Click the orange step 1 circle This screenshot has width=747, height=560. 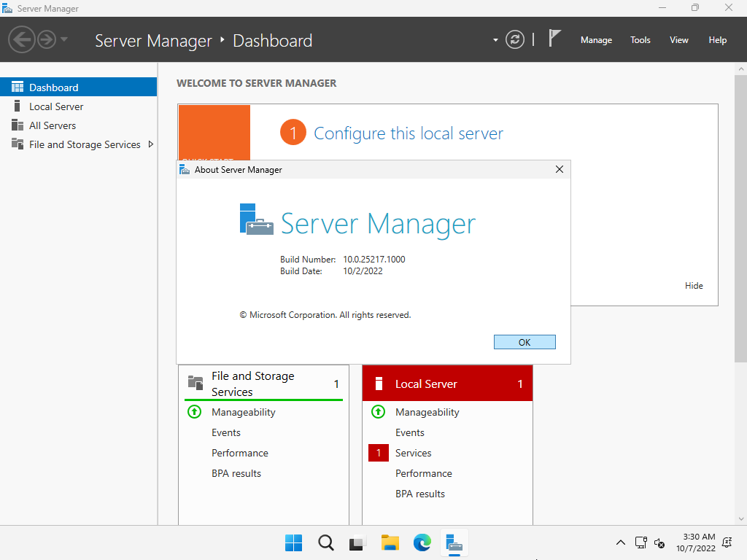(293, 133)
